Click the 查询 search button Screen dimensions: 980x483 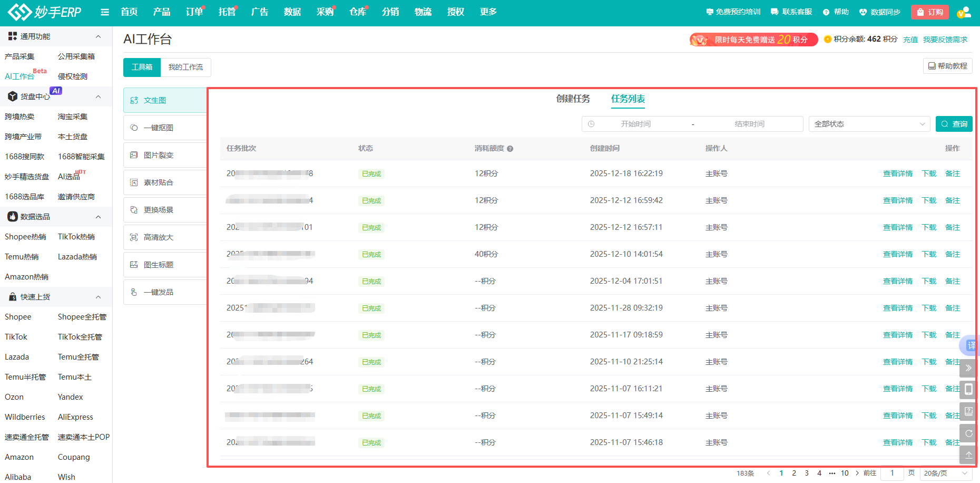tap(954, 124)
